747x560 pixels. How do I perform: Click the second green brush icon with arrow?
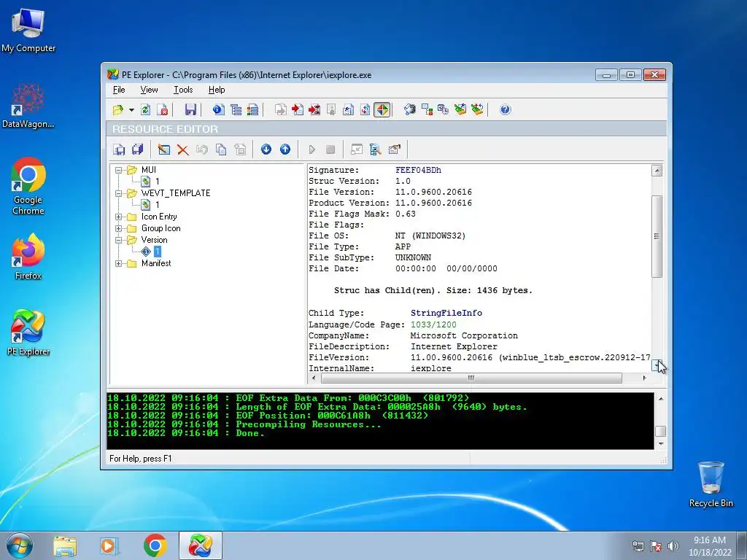pos(477,110)
